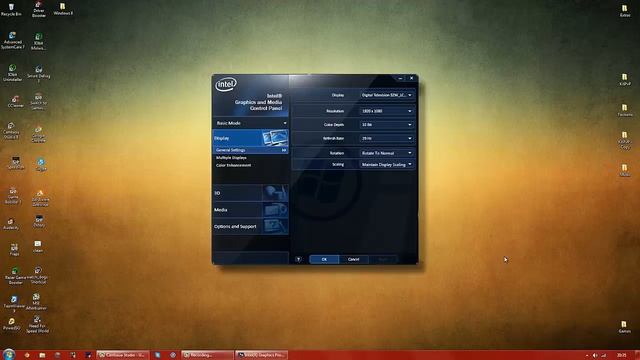The height and width of the screenshot is (360, 640).
Task: Click the volume speaker icon in system tray
Action: (595, 356)
